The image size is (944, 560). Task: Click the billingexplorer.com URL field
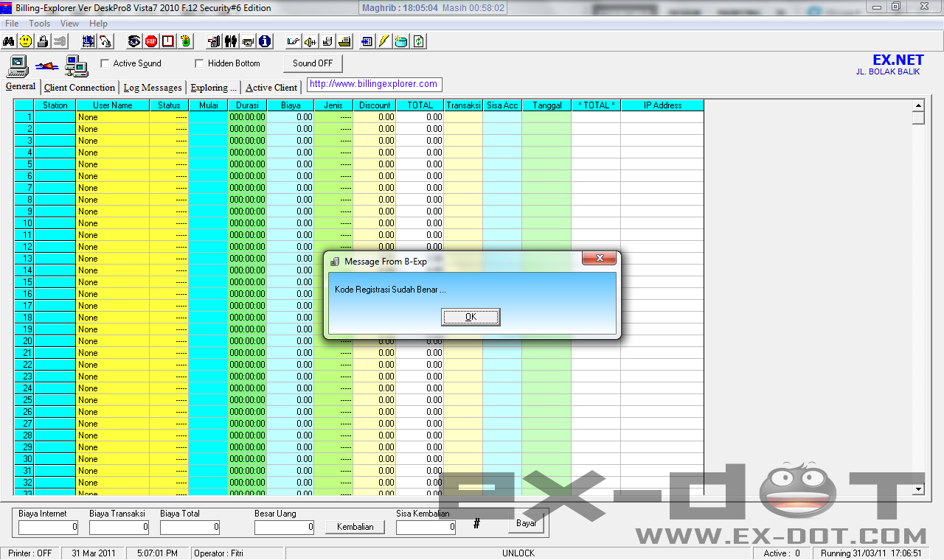(x=372, y=84)
